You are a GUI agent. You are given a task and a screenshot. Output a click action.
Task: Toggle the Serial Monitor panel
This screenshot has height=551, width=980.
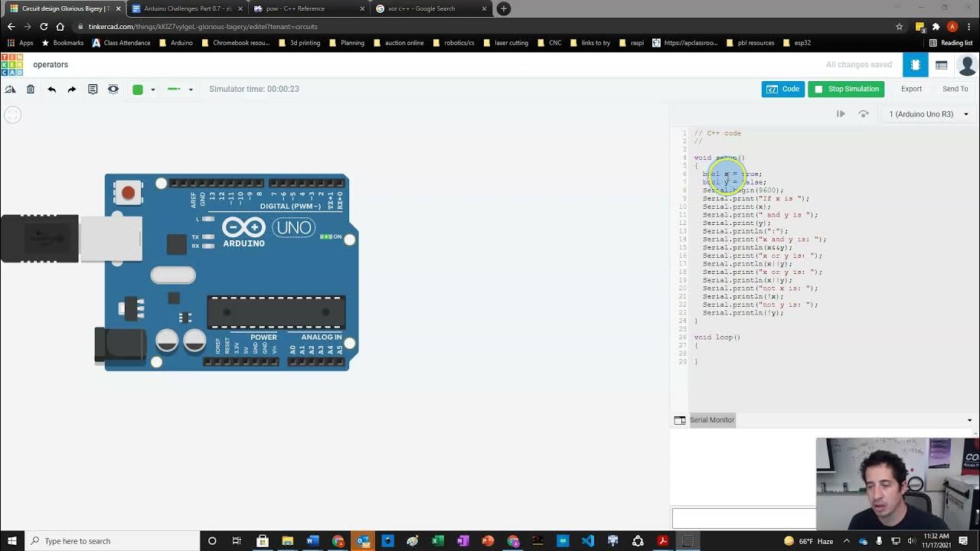(711, 419)
